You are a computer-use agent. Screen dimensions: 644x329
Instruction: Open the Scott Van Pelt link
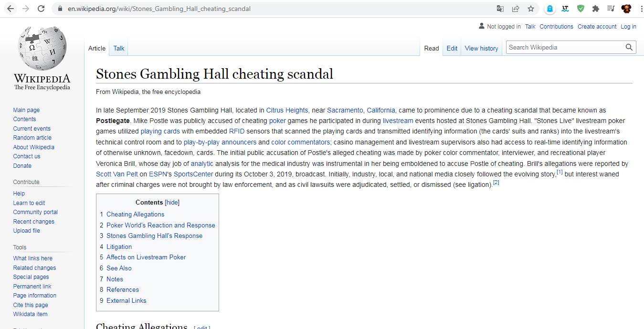coord(117,175)
